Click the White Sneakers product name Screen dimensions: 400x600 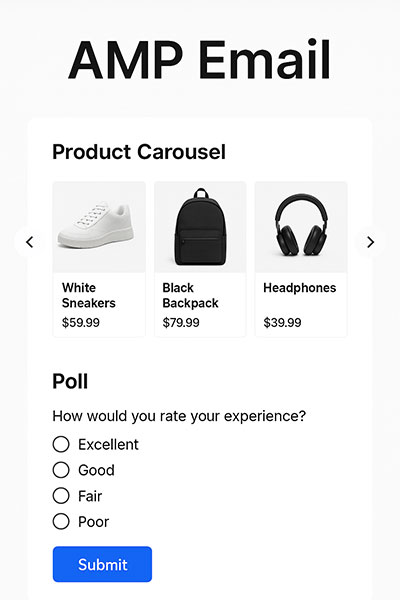pos(88,295)
